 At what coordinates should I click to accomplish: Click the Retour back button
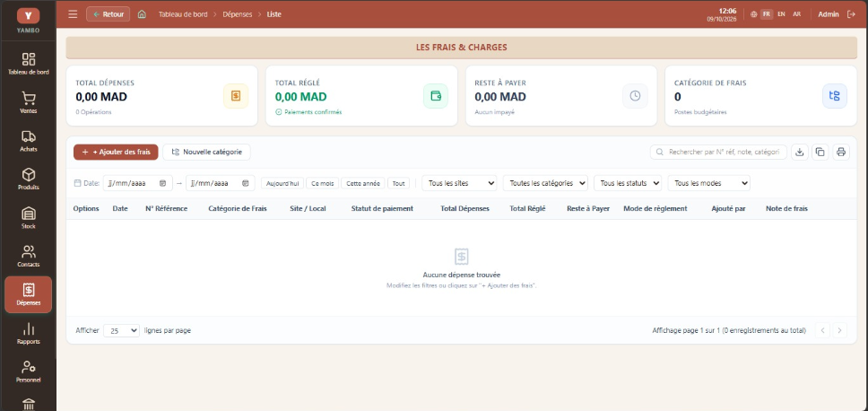click(108, 14)
